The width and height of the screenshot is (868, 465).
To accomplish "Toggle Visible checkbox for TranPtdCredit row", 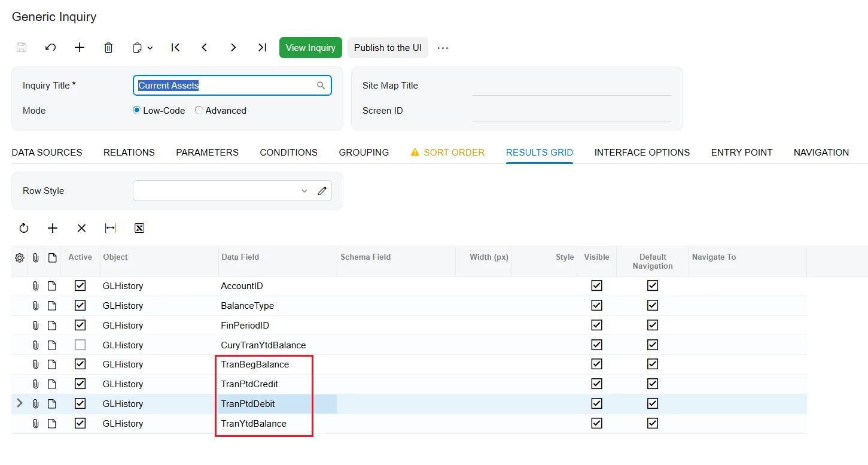I will coord(596,384).
